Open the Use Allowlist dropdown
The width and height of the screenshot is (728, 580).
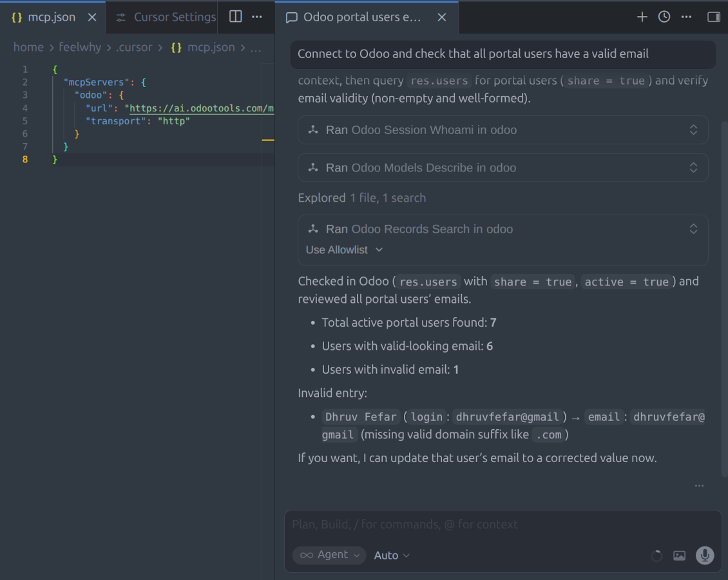tap(344, 249)
